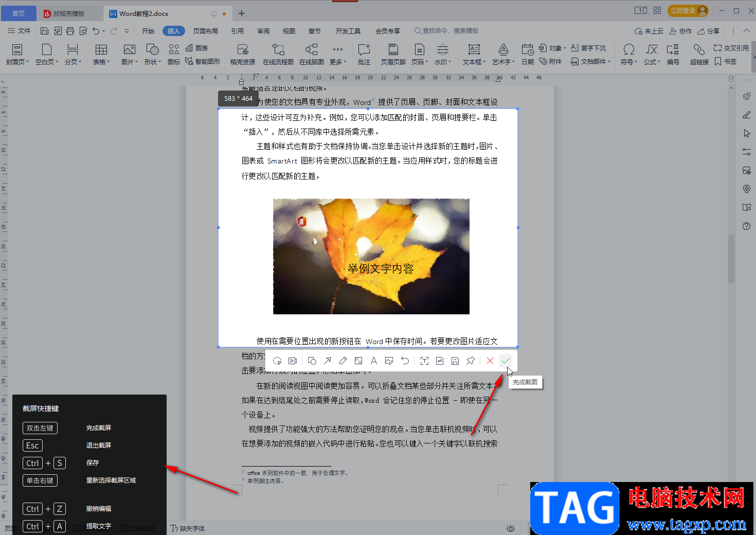Pin the screenshot to the screen
This screenshot has height=535, width=756.
(x=470, y=361)
